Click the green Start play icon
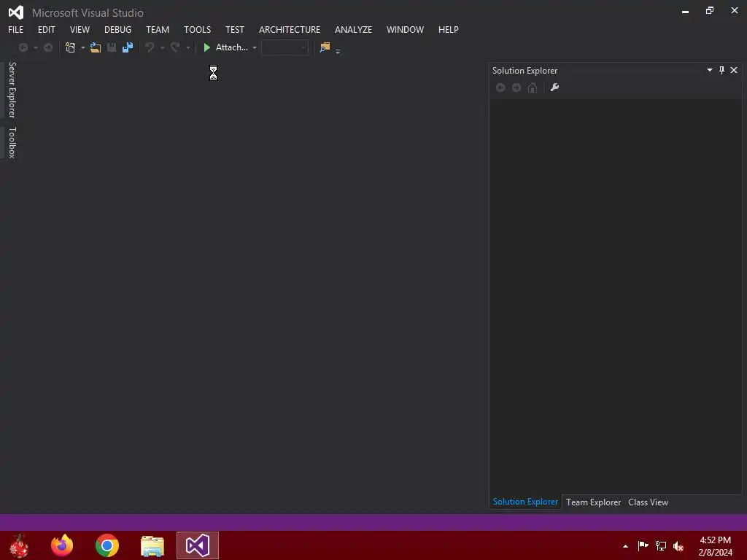 point(206,47)
